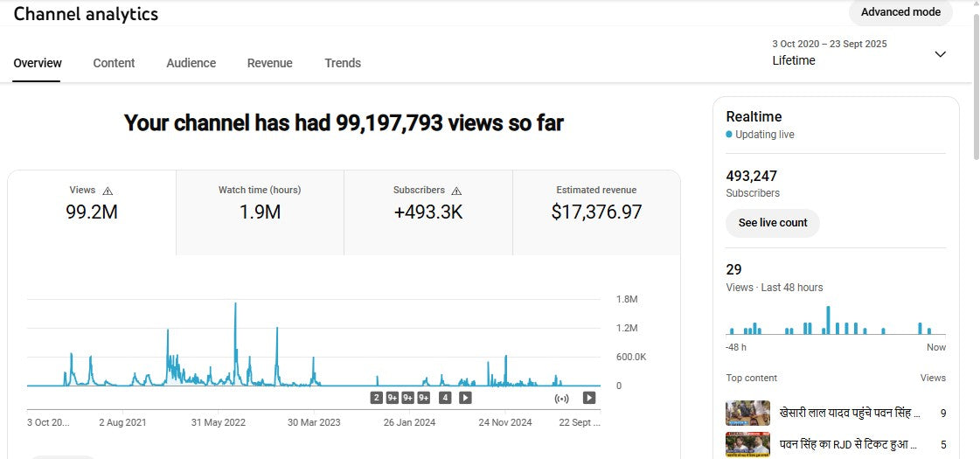Open the chart marker labeled 4
The image size is (980, 459).
point(445,398)
